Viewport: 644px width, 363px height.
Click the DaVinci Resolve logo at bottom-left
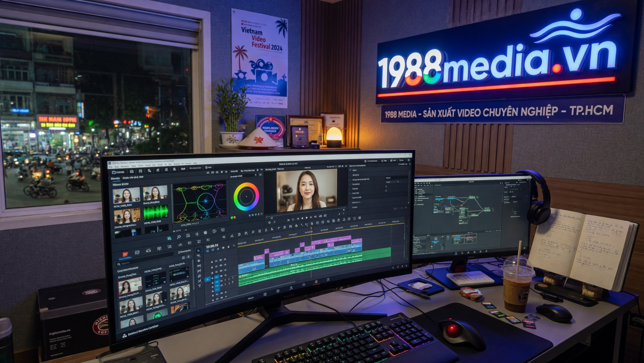click(125, 335)
